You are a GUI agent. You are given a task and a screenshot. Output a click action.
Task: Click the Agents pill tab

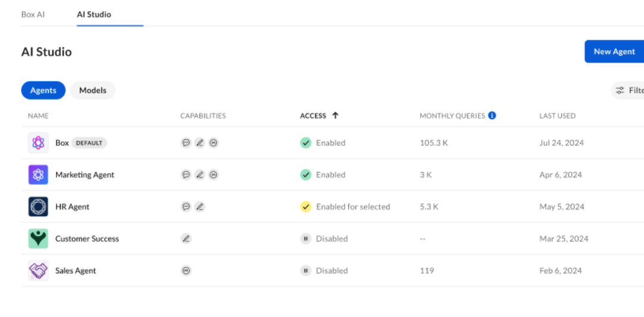43,91
